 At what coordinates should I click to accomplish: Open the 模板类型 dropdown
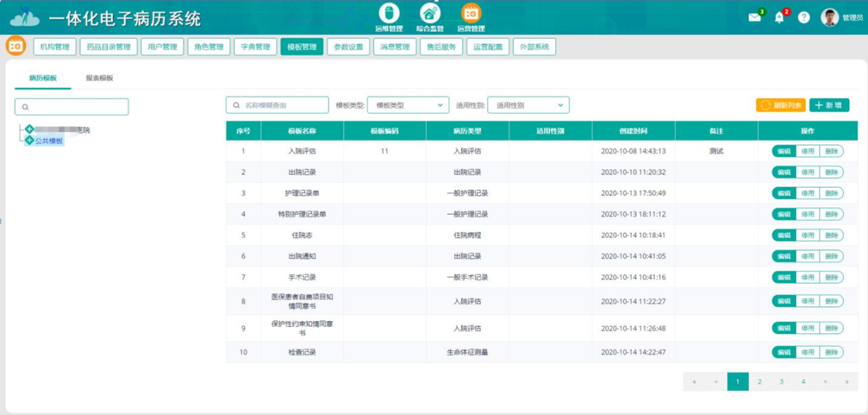click(x=408, y=105)
